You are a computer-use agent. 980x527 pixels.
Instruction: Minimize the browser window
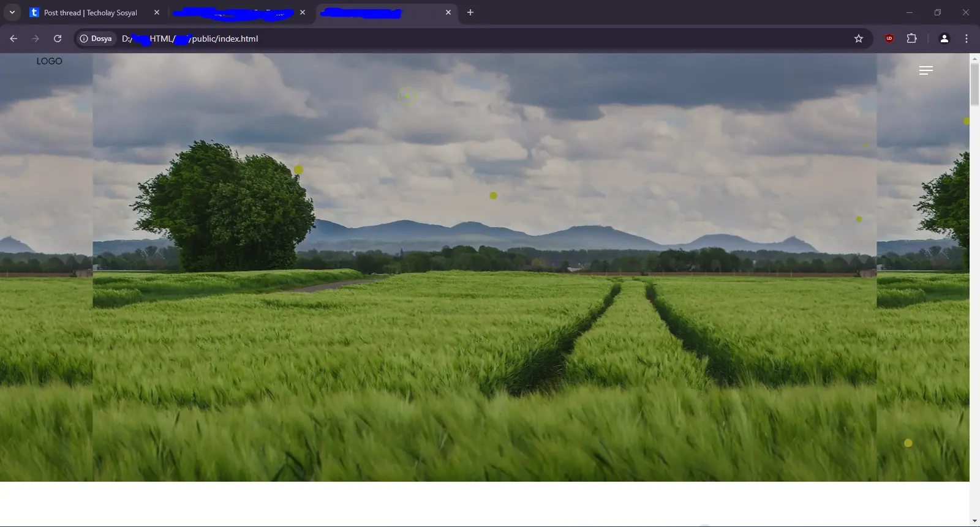pyautogui.click(x=910, y=12)
